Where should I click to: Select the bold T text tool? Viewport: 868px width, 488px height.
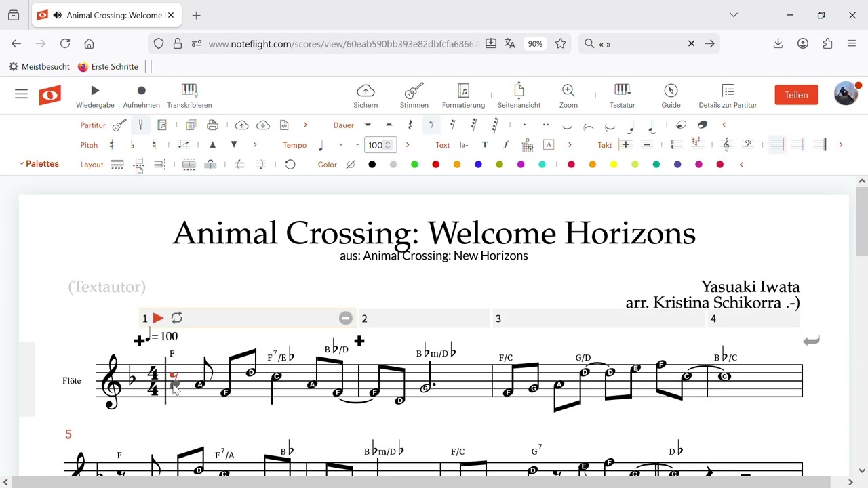click(484, 145)
